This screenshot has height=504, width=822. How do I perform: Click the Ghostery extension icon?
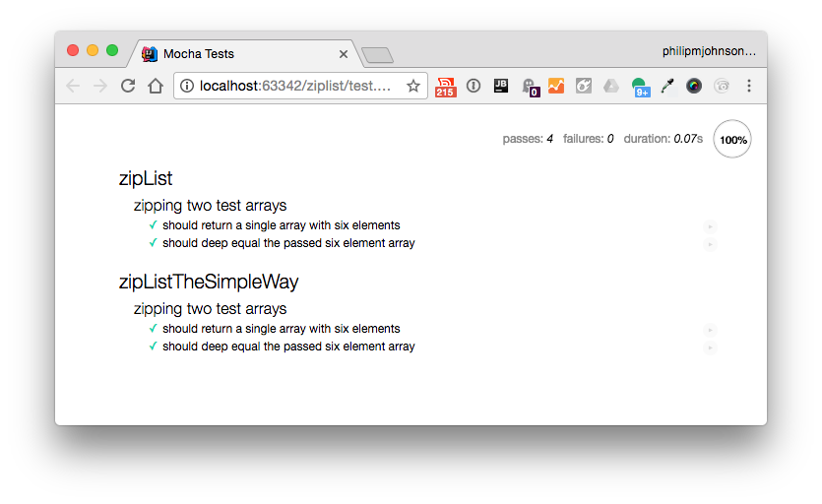tap(529, 87)
